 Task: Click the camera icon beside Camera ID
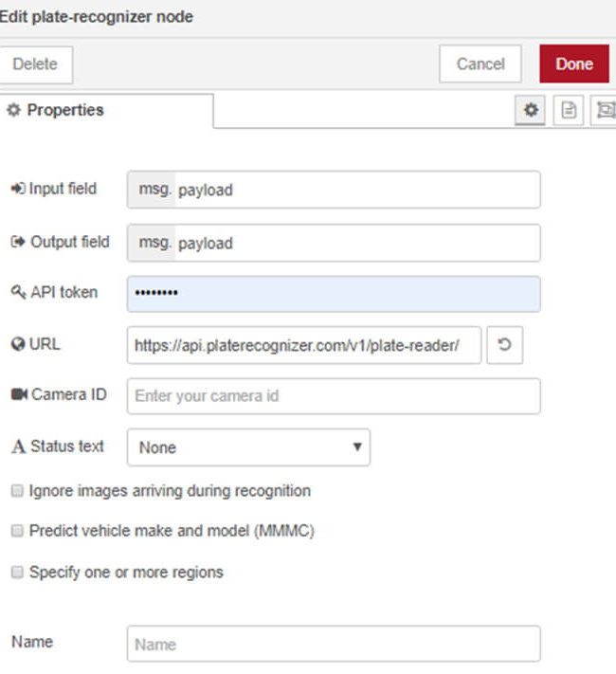[19, 394]
